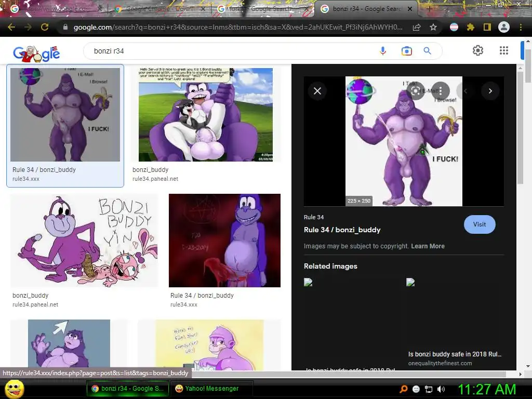This screenshot has height=399, width=532.
Task: Start a voice search with the microphone
Action: [x=383, y=51]
